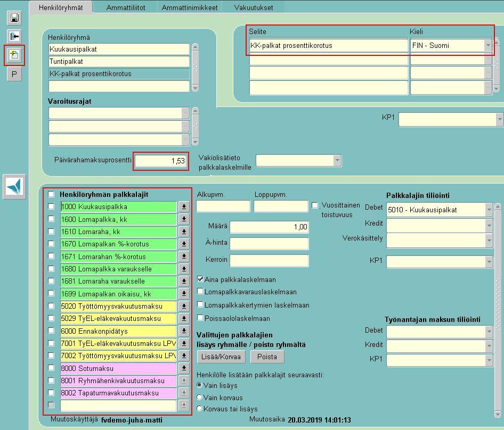Click download arrow beside 5020 Työttömyysvakuutusmaksu
Image resolution: width=504 pixels, height=430 pixels.
(x=184, y=306)
